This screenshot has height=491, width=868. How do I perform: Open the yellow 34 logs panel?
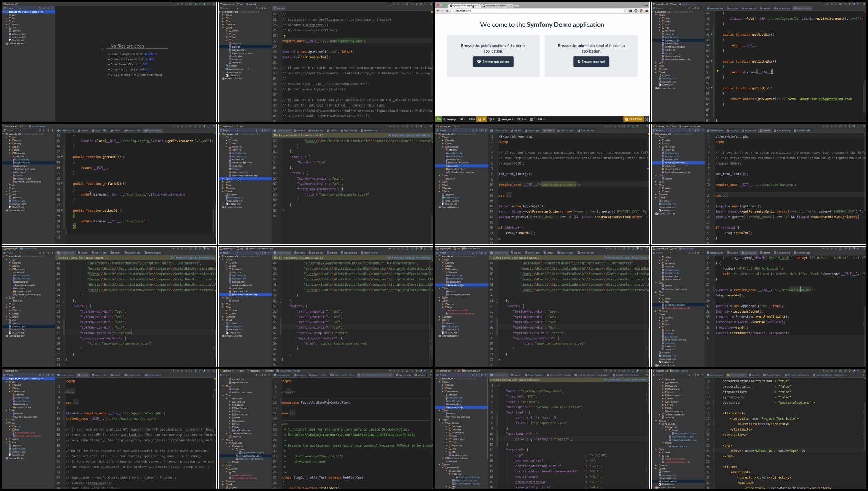pyautogui.click(x=482, y=119)
